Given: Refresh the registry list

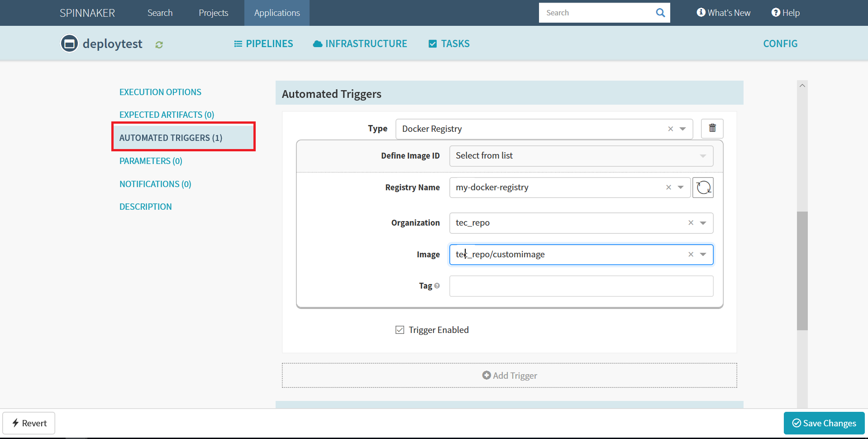Looking at the screenshot, I should pyautogui.click(x=703, y=187).
